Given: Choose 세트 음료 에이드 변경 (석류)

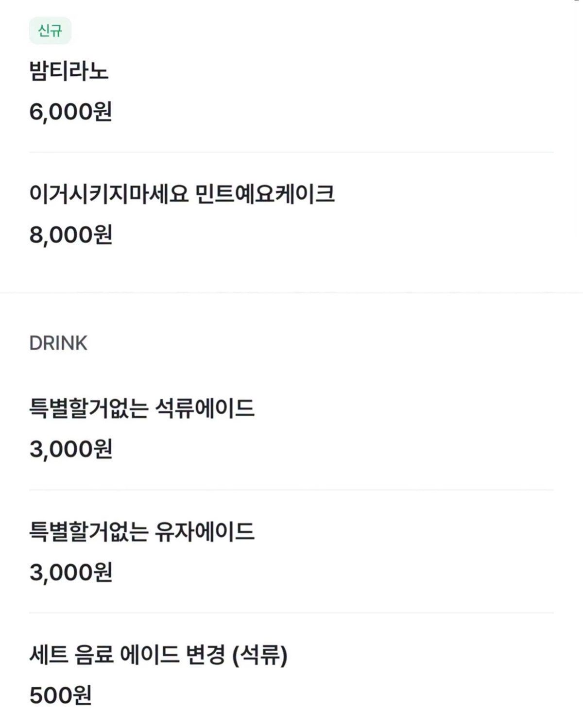Looking at the screenshot, I should click(x=158, y=655).
